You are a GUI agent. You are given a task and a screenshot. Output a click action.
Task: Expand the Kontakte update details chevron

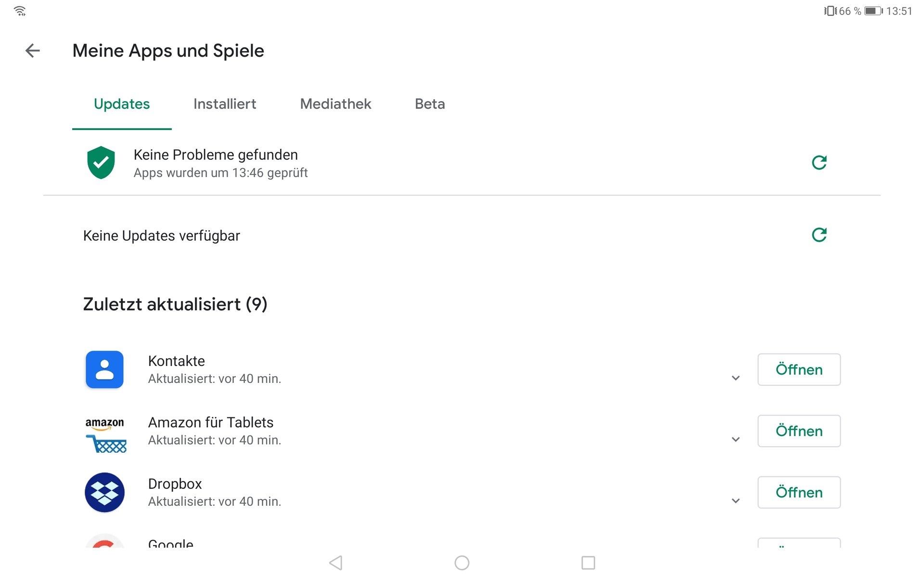735,378
